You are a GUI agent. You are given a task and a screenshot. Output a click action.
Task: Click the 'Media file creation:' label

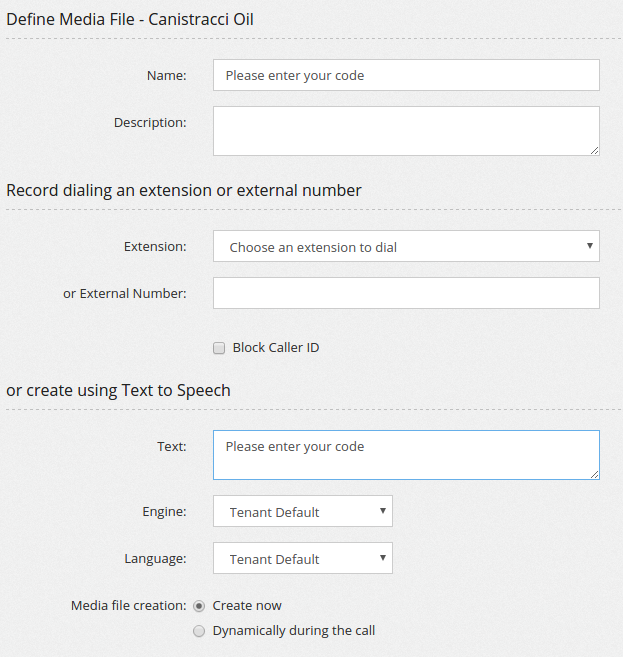click(128, 605)
